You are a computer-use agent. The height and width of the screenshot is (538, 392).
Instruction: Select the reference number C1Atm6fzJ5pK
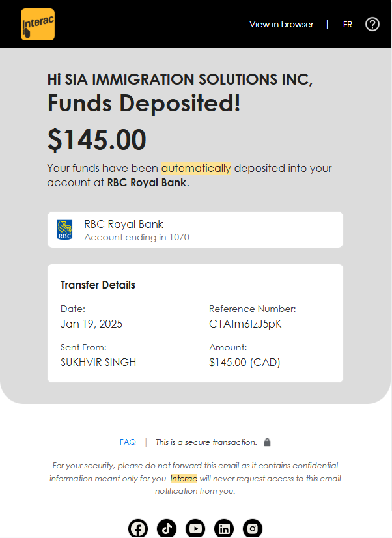245,324
